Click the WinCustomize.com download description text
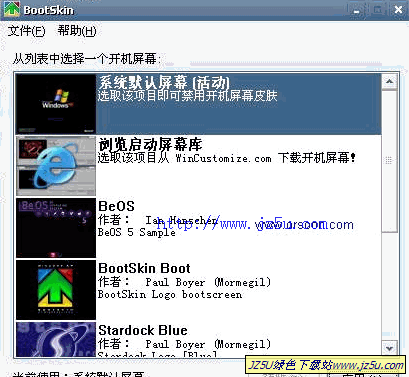The height and width of the screenshot is (377, 409). click(227, 158)
